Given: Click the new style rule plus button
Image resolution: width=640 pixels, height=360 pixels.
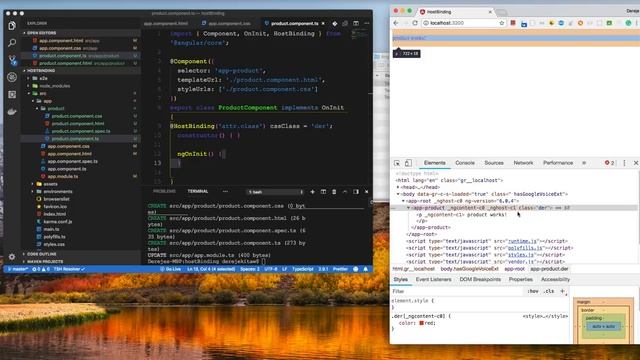Looking at the screenshot, I should coord(562,291).
